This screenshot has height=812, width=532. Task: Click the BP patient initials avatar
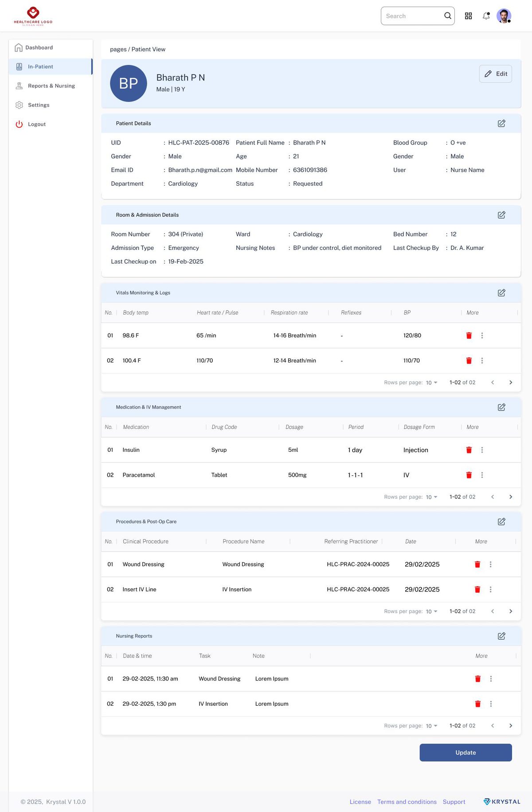tap(129, 83)
